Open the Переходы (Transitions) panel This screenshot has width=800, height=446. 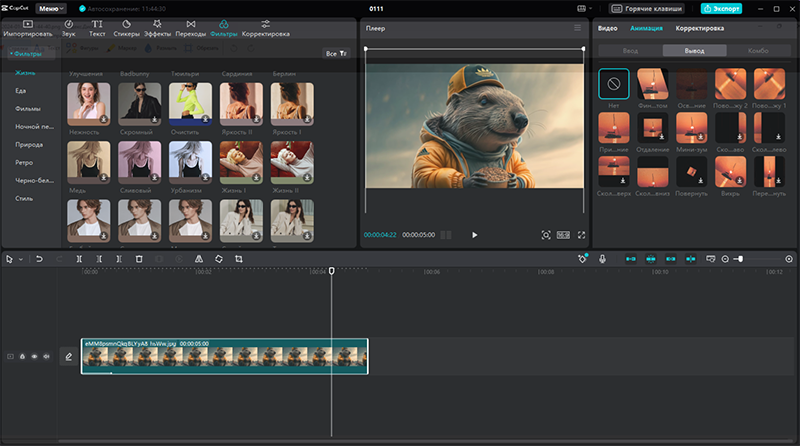click(190, 27)
